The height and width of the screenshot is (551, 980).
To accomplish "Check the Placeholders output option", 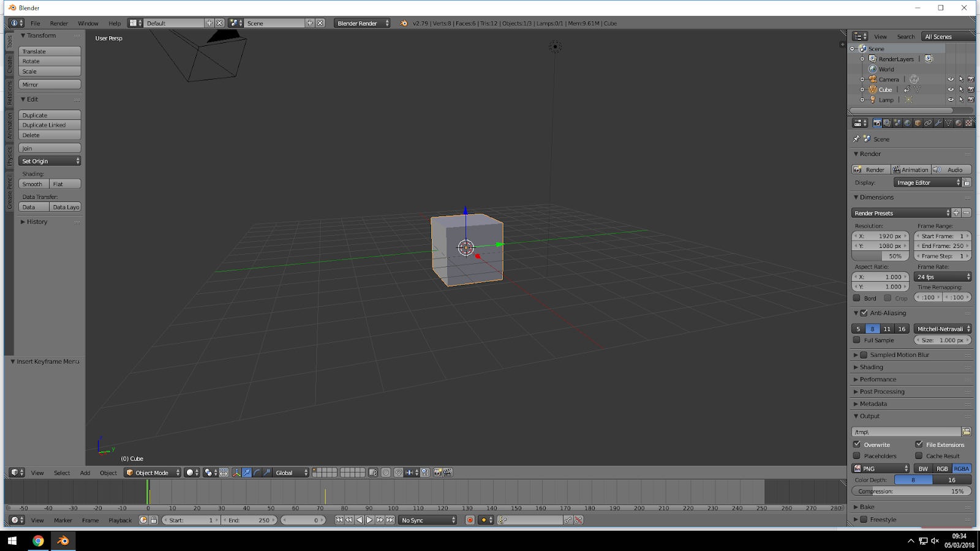I will click(x=858, y=455).
